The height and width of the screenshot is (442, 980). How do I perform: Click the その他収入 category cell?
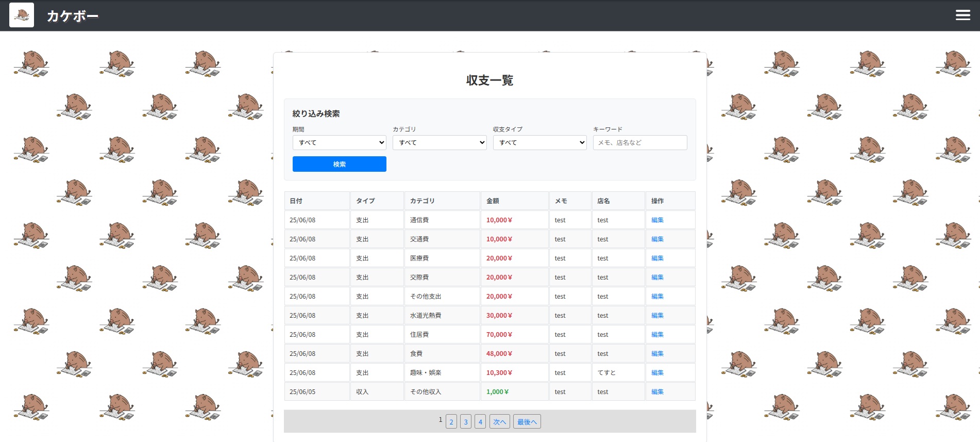pyautogui.click(x=442, y=392)
